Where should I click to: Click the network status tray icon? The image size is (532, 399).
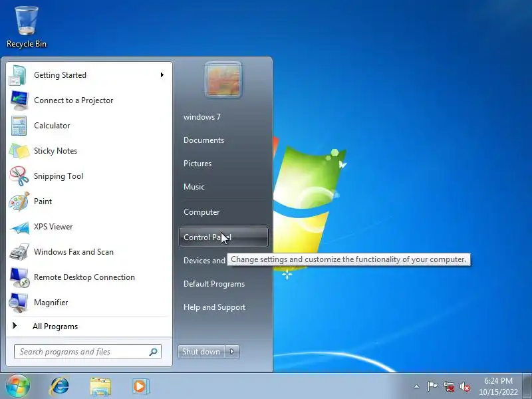tap(449, 386)
